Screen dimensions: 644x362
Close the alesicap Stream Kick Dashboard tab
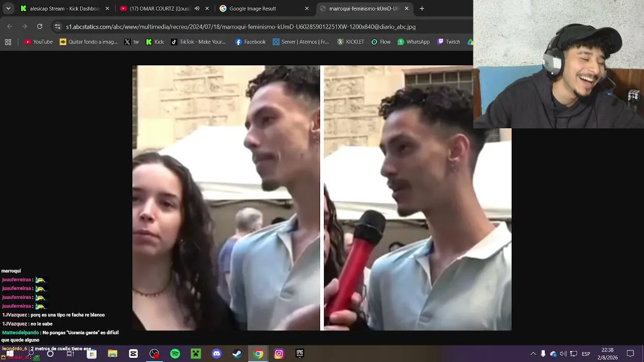coord(107,9)
